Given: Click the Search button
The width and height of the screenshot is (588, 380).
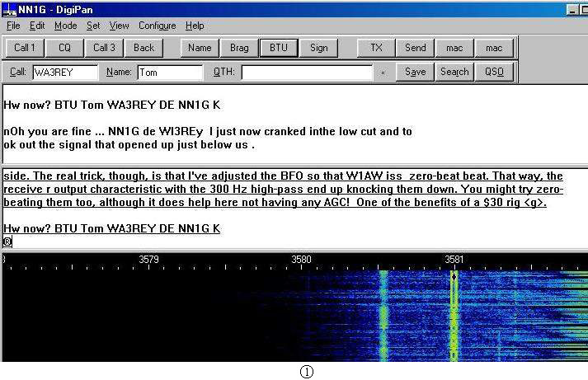Looking at the screenshot, I should tap(454, 72).
